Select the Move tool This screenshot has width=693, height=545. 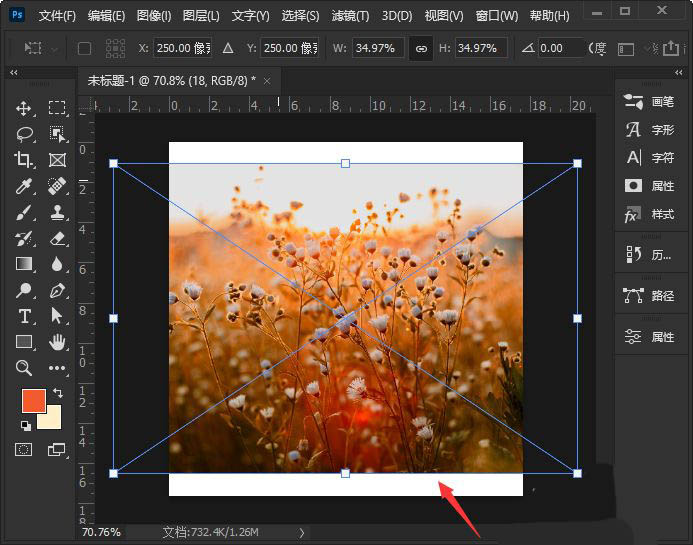(x=24, y=108)
